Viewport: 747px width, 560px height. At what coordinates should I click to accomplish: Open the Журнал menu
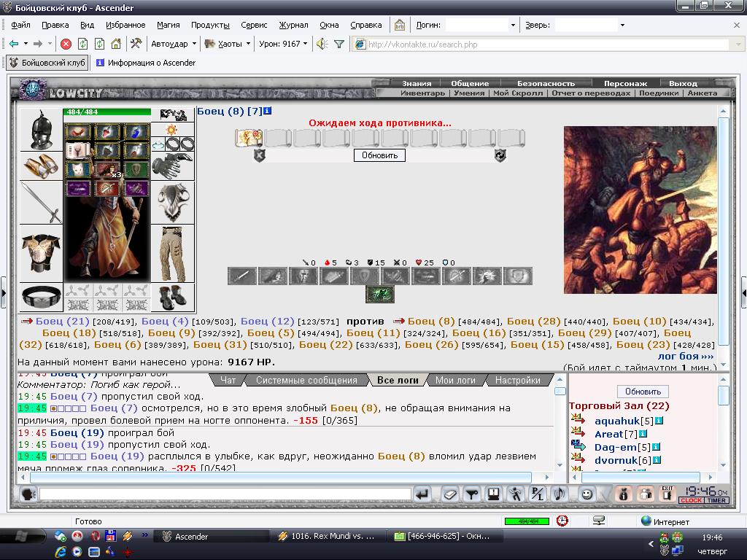pos(293,25)
